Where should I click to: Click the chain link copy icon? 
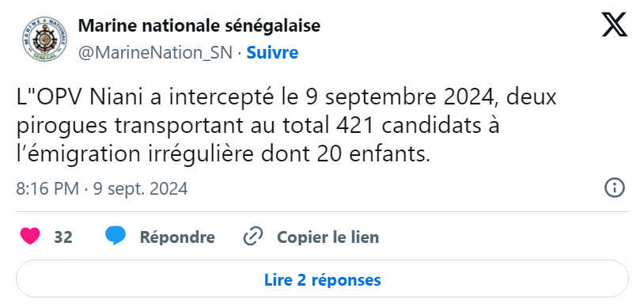(253, 237)
